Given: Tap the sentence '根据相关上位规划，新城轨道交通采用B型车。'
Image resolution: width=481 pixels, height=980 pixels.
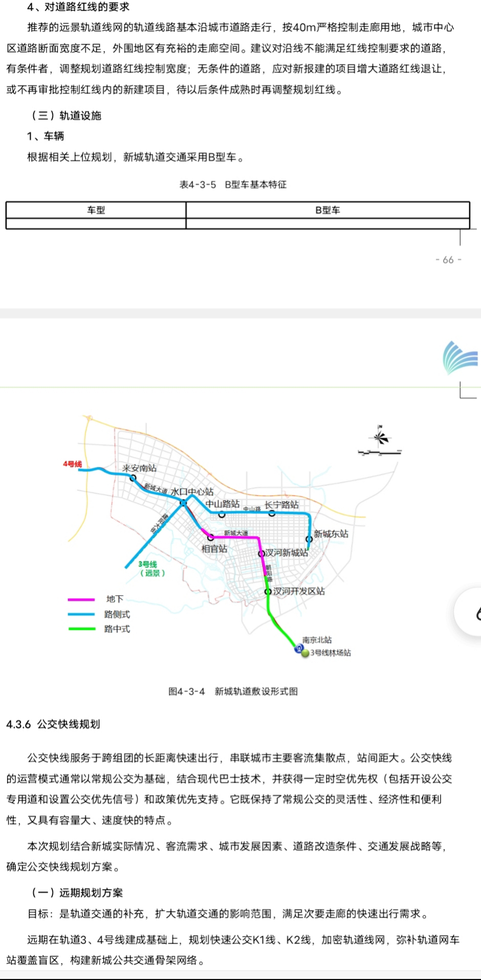Looking at the screenshot, I should click(136, 157).
